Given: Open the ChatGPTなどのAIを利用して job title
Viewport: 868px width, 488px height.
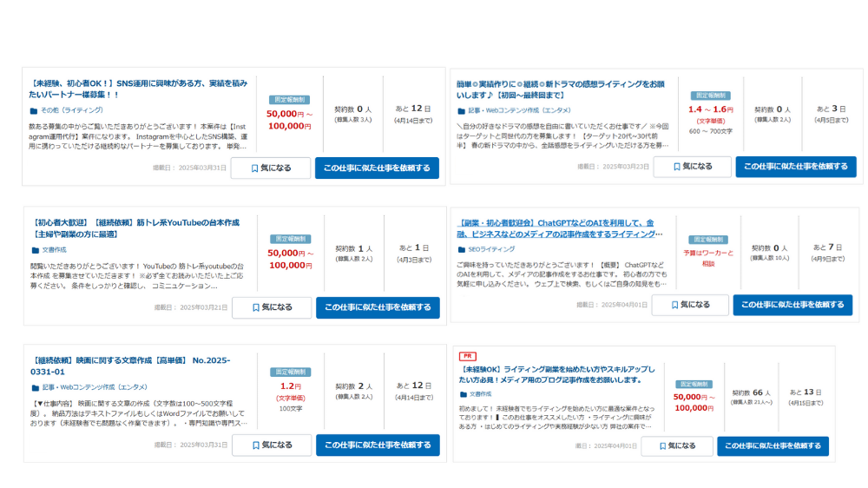Looking at the screenshot, I should (x=560, y=228).
